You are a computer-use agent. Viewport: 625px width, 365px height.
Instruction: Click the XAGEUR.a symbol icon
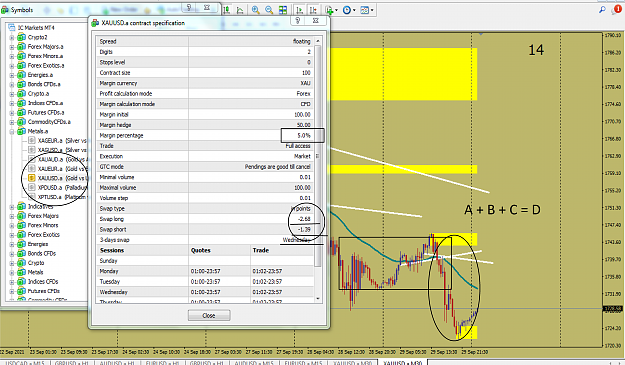point(32,140)
